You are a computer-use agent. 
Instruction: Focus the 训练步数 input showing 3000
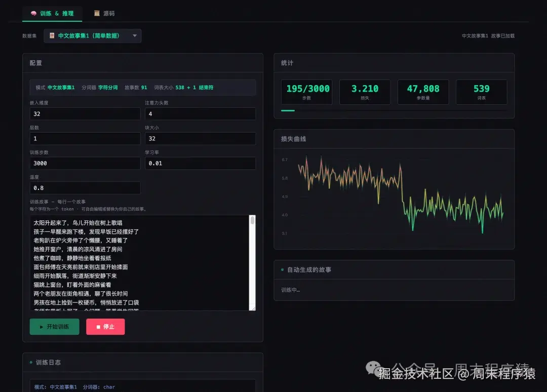85,163
